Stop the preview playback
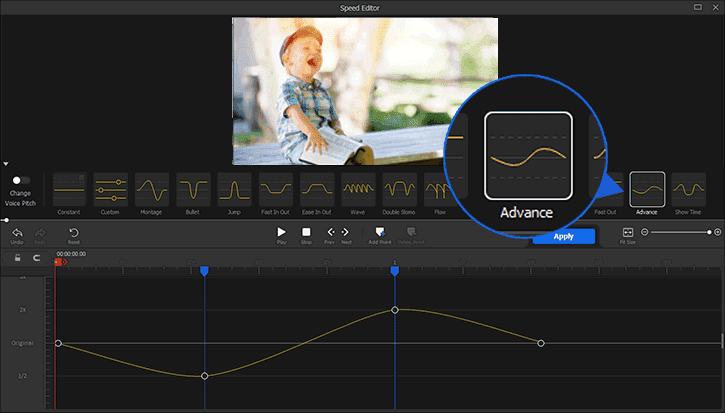Viewport: 725px width, 413px height. pos(306,232)
